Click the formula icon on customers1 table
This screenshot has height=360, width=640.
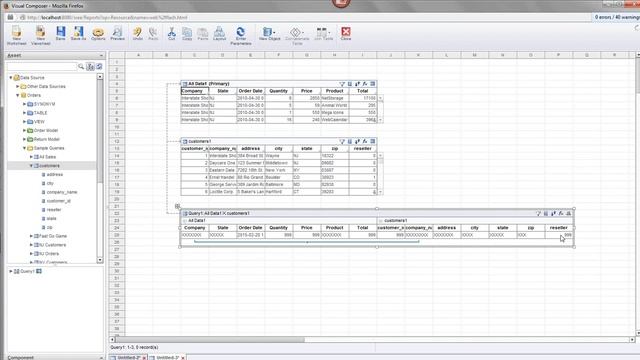[x=365, y=141]
